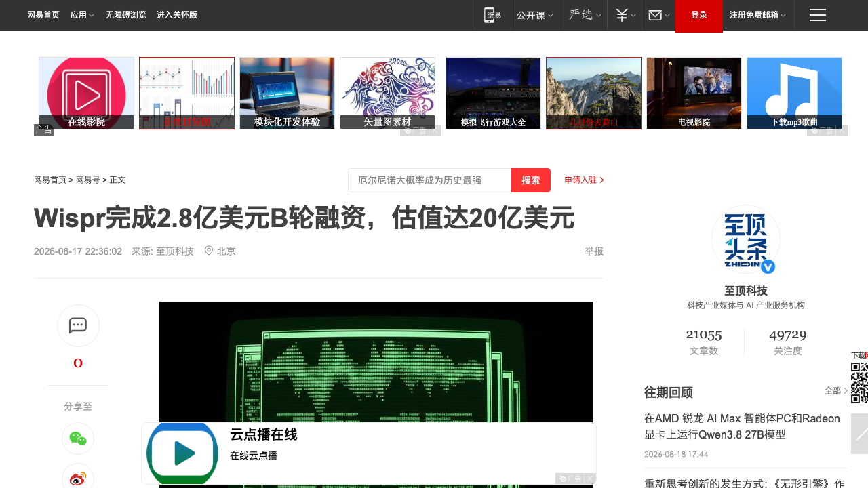
Task: Expand the 注册免费邮箱 dropdown
Action: (758, 15)
